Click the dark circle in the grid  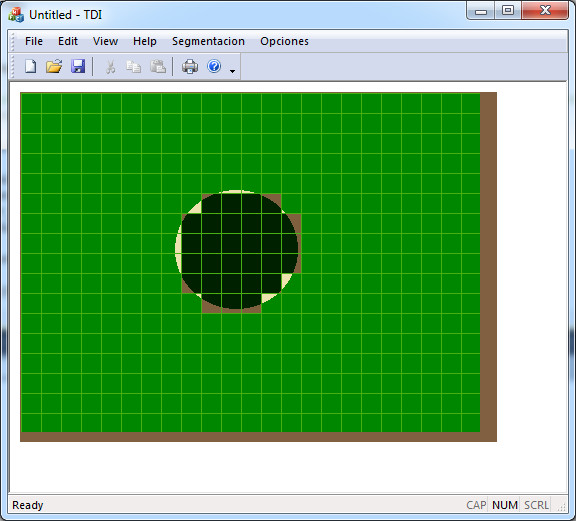[x=240, y=251]
